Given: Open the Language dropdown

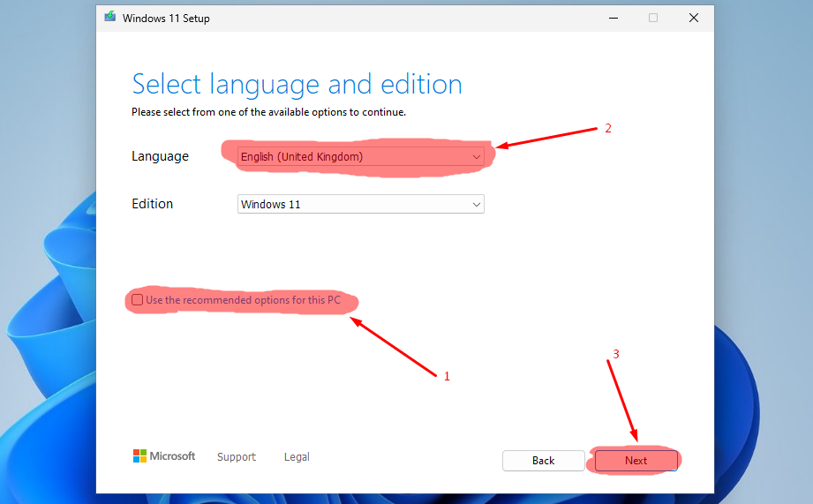Looking at the screenshot, I should tap(360, 156).
